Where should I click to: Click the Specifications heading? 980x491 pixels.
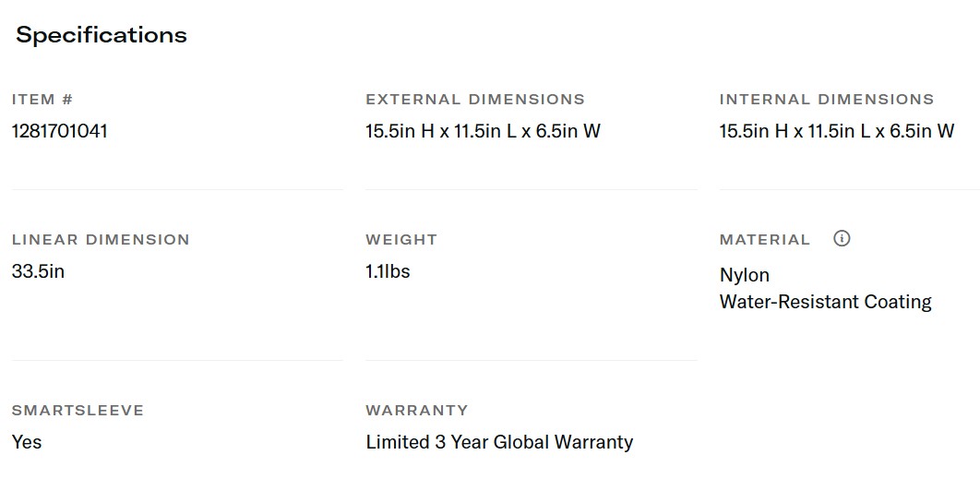click(x=102, y=35)
